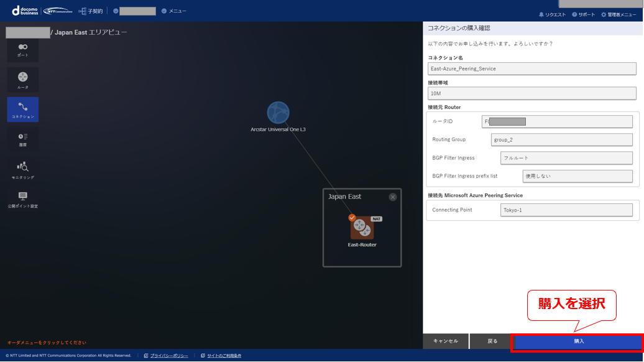Open the コネクション (Connection) sidebar item
Viewport: 644px width, 362px height.
point(22,109)
